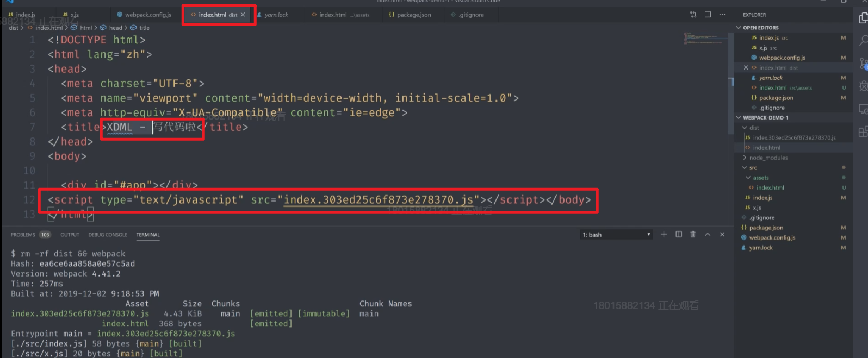Screen dimensions: 868x358
Task: Open webpack.config.js in project tree
Action: (x=793, y=237)
